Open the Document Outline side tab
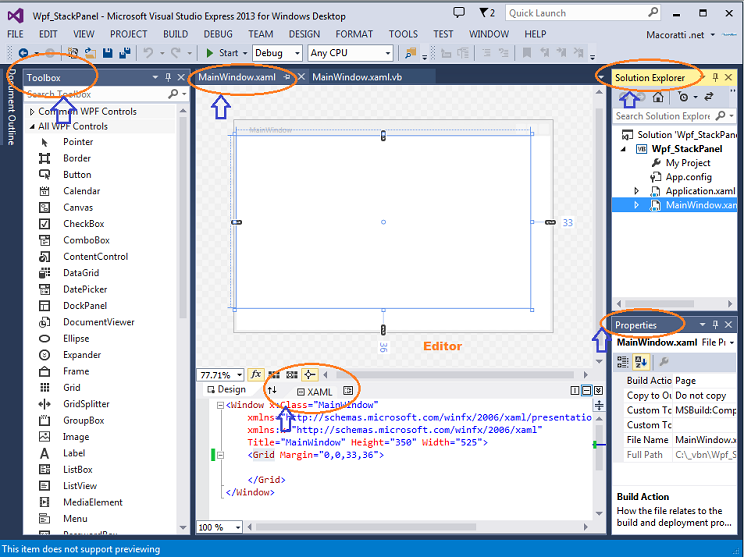The width and height of the screenshot is (744, 557). tap(12, 107)
